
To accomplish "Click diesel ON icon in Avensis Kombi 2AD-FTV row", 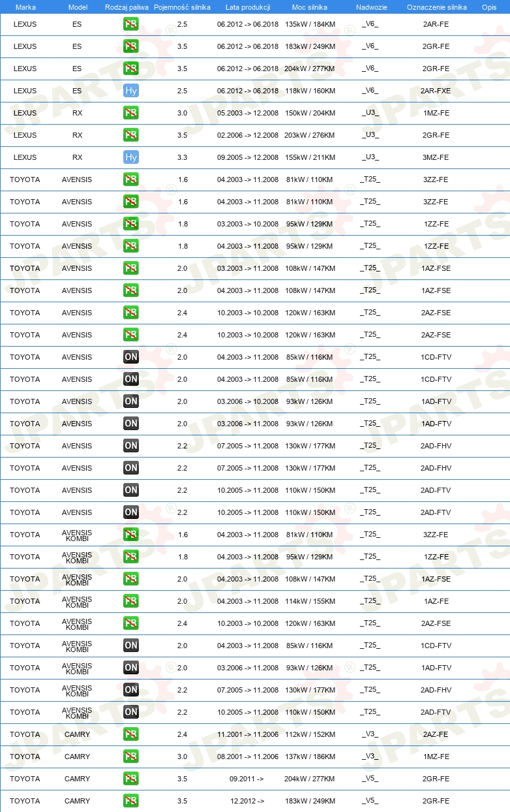I will click(131, 712).
